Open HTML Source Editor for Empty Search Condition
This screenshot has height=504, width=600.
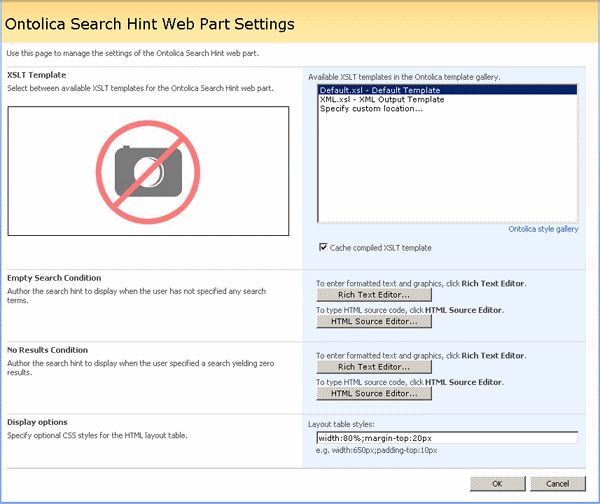(x=374, y=321)
